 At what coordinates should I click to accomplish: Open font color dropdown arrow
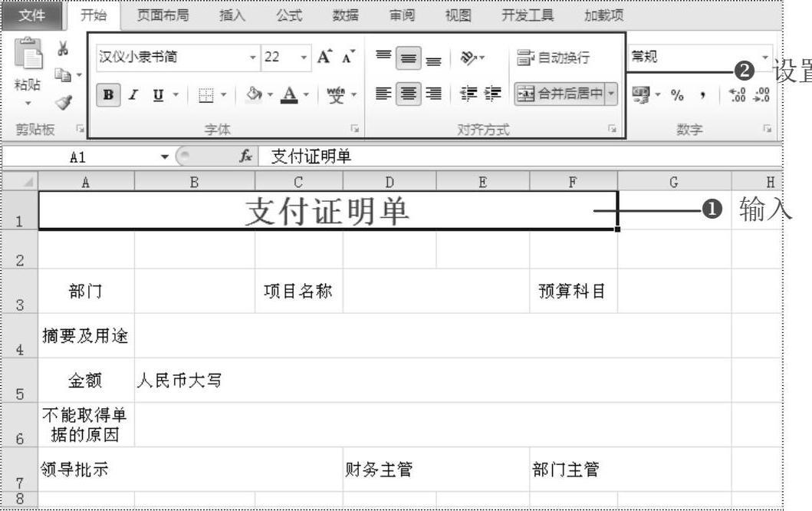pyautogui.click(x=306, y=95)
